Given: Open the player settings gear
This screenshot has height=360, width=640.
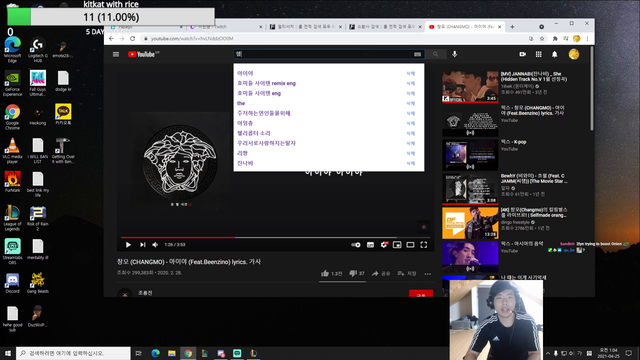Looking at the screenshot, I should click(384, 244).
